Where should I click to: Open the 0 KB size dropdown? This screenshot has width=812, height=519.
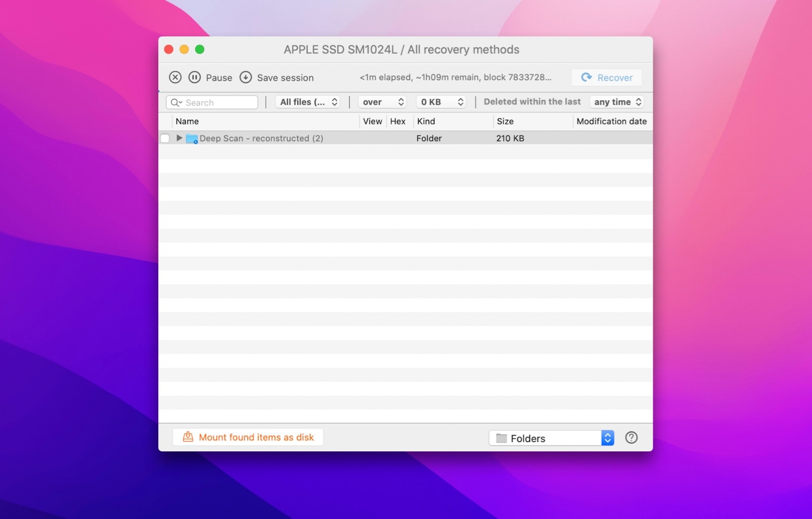[x=441, y=102]
